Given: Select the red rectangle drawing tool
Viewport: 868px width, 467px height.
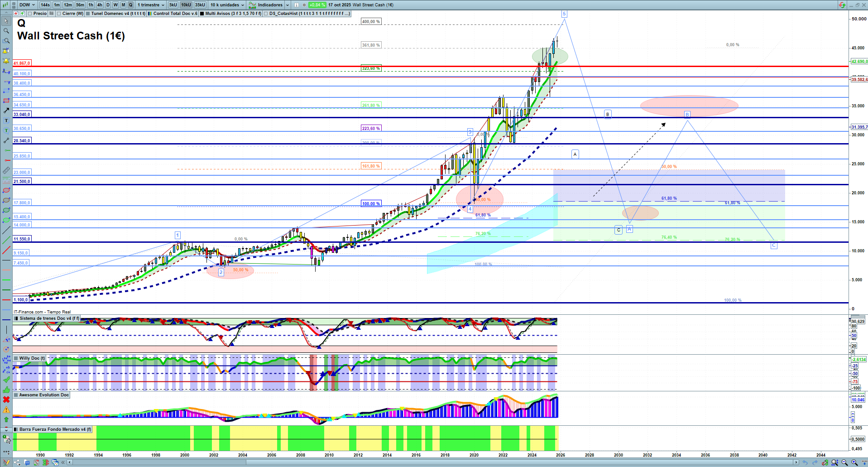Looking at the screenshot, I should click(x=6, y=101).
